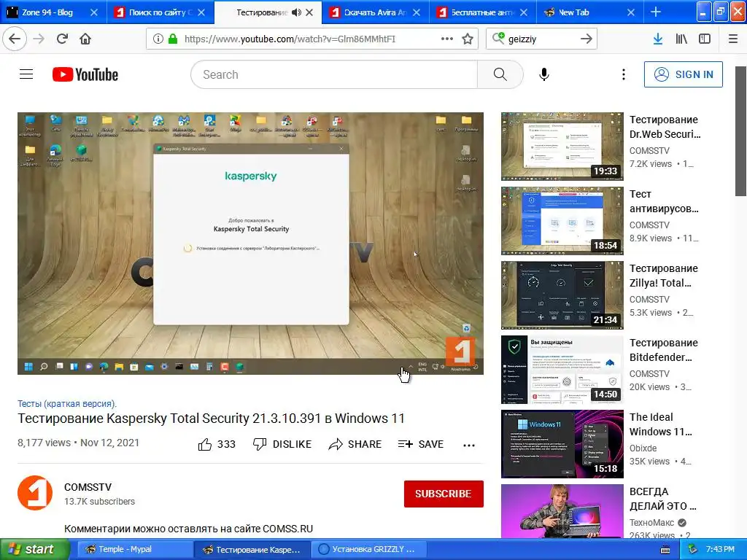Viewport: 747px width, 560px height.
Task: Open Тестирование Bitdefender video thumbnail
Action: (x=562, y=370)
